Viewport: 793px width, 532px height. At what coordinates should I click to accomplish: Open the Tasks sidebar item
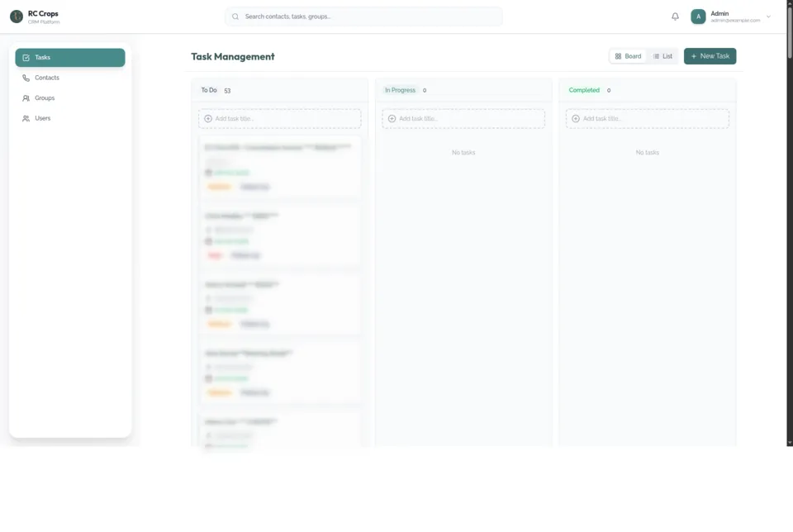pos(69,58)
